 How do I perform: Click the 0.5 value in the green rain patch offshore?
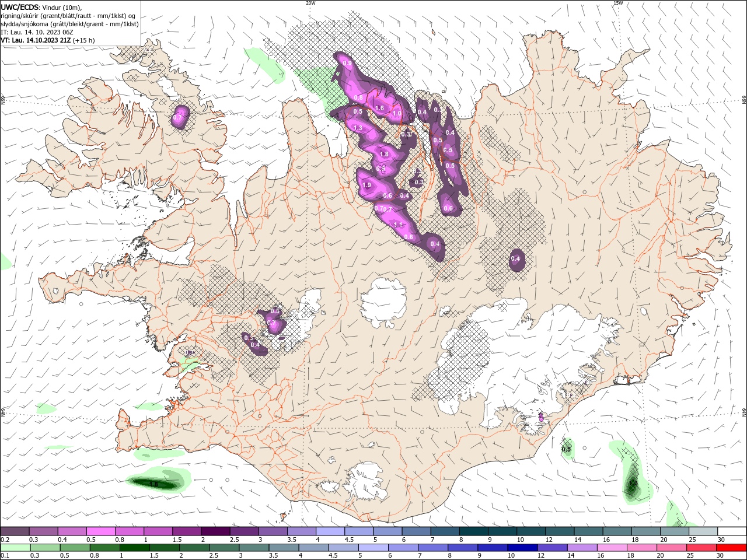pos(566,449)
